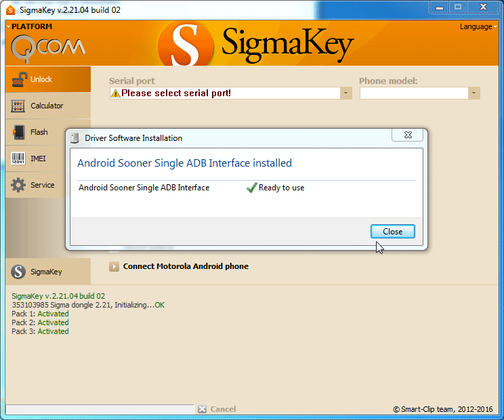504x420 pixels.
Task: Expand the PLATFORM menu
Action: pyautogui.click(x=29, y=26)
